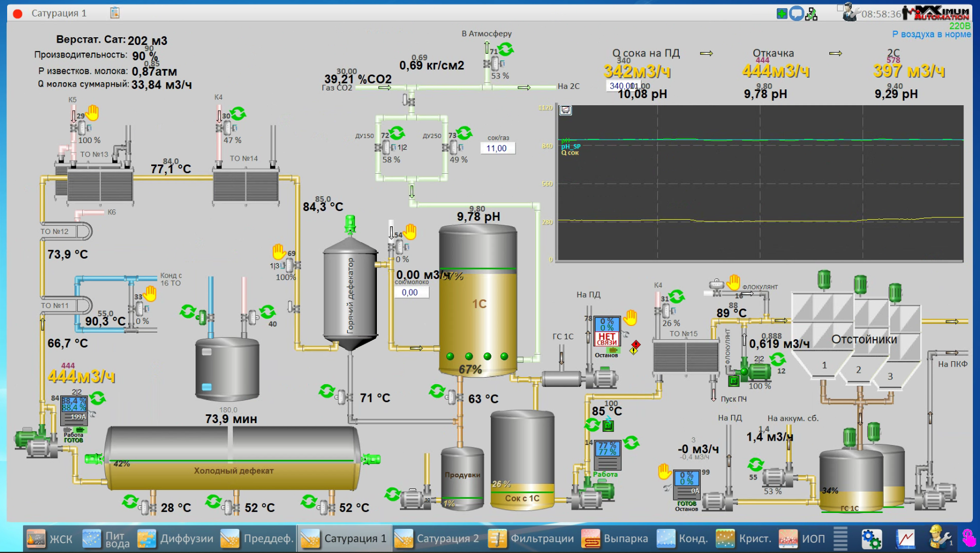The height and width of the screenshot is (553, 980).
Task: Edit the сок/газ ratio field 11,00
Action: (x=497, y=149)
